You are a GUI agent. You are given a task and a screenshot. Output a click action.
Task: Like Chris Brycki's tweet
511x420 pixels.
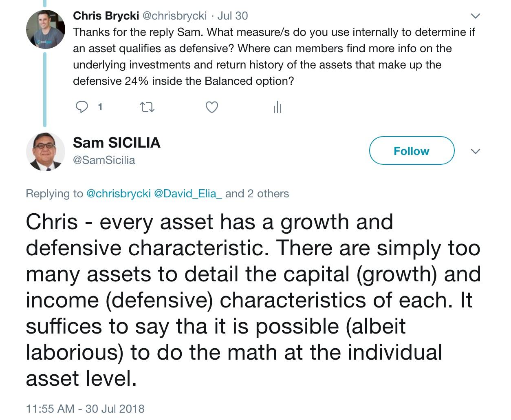click(x=211, y=107)
